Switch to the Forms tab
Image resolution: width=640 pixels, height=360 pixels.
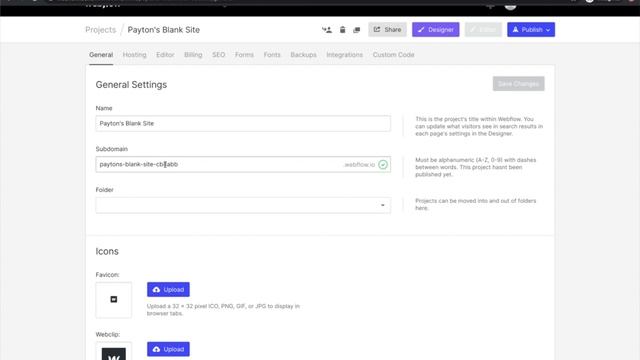click(244, 55)
